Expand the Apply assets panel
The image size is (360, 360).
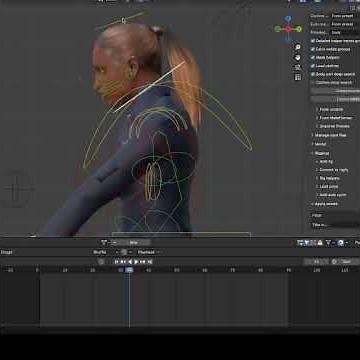(324, 204)
